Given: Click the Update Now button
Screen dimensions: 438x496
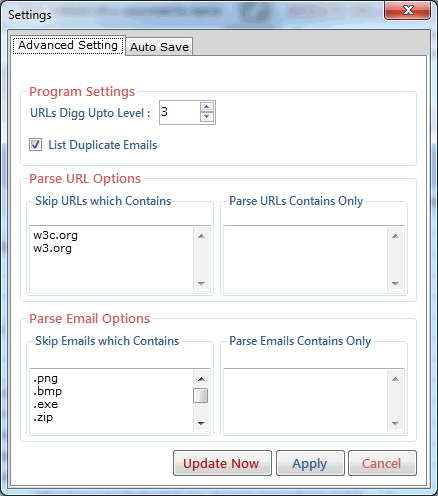Looking at the screenshot, I should point(222,463).
